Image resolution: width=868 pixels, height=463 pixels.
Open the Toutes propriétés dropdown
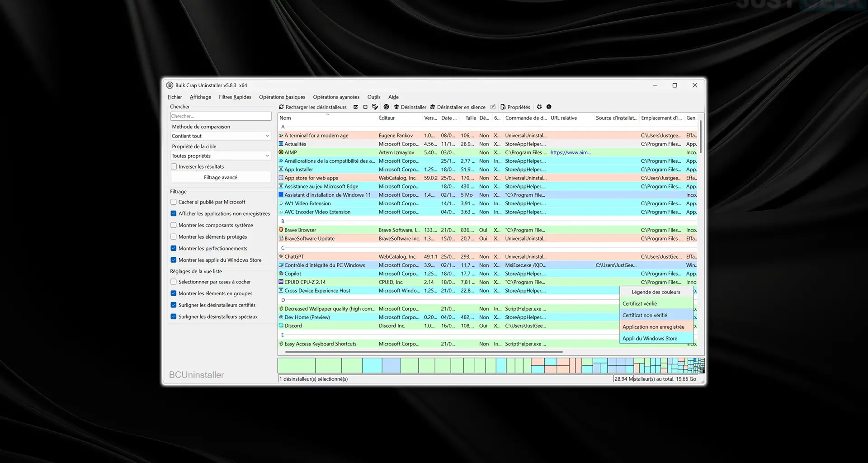[221, 156]
